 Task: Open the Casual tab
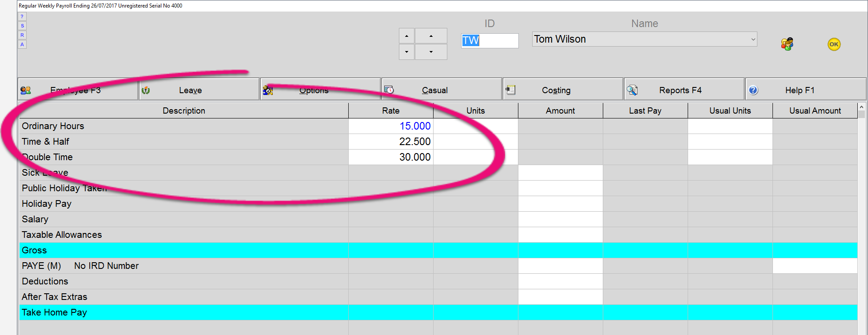pyautogui.click(x=442, y=90)
